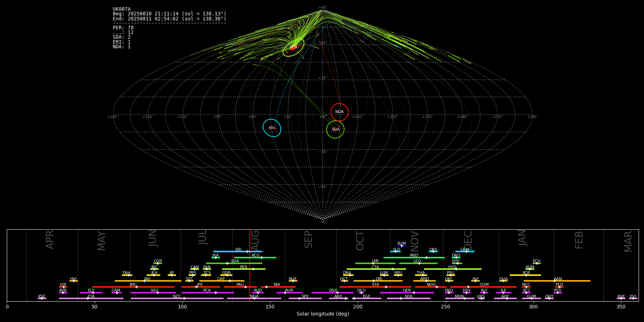Click the red COM shower bar
The image size is (644, 322).
484,287
